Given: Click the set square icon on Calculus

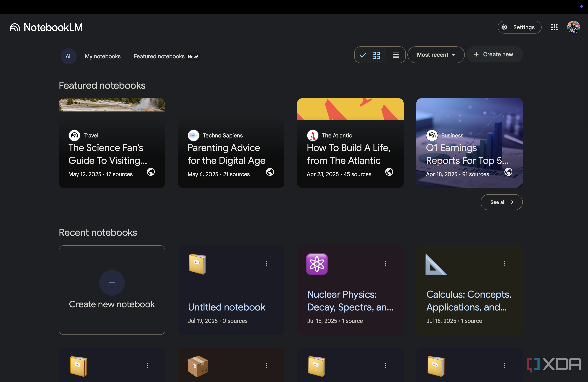Looking at the screenshot, I should tap(436, 264).
